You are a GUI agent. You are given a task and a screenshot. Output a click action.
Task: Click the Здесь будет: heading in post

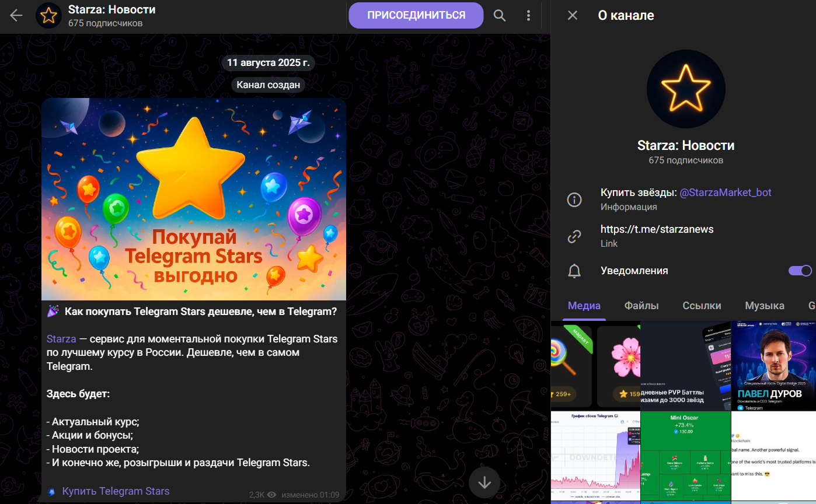pos(78,394)
